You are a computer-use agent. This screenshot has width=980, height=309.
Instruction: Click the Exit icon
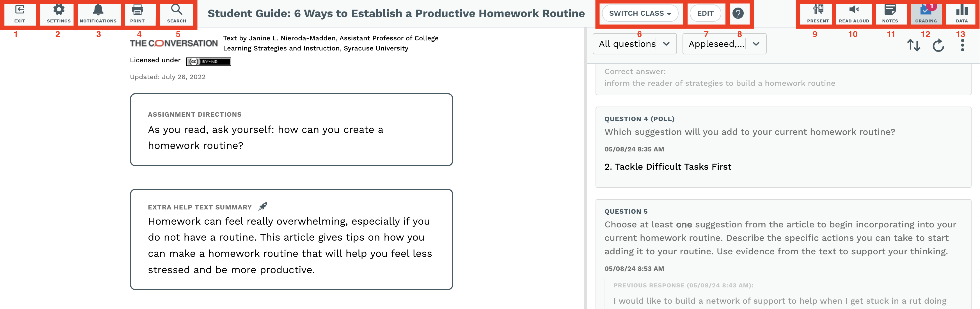pos(19,14)
